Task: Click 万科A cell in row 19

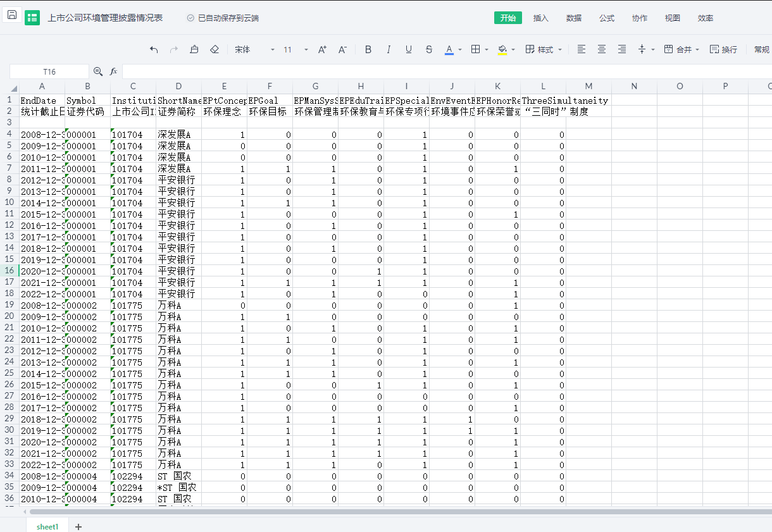Action: pyautogui.click(x=178, y=305)
